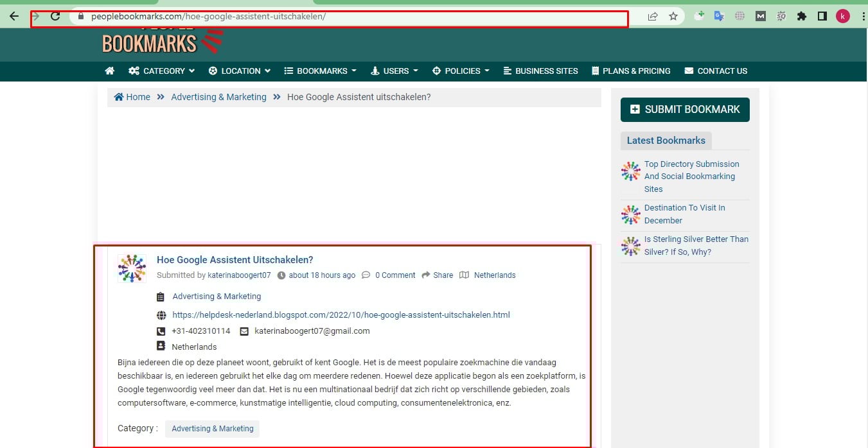Expand the LOCATION dropdown menu
868x448 pixels.
pos(240,71)
